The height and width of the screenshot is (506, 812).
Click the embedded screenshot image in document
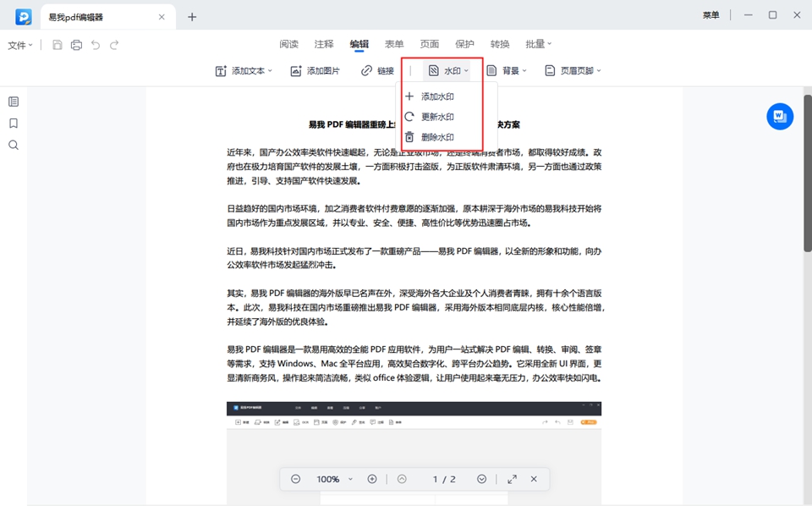point(414,454)
